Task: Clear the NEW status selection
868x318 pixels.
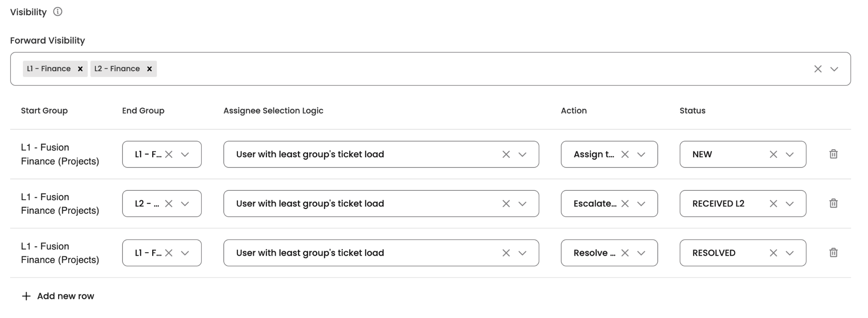Action: [x=773, y=154]
